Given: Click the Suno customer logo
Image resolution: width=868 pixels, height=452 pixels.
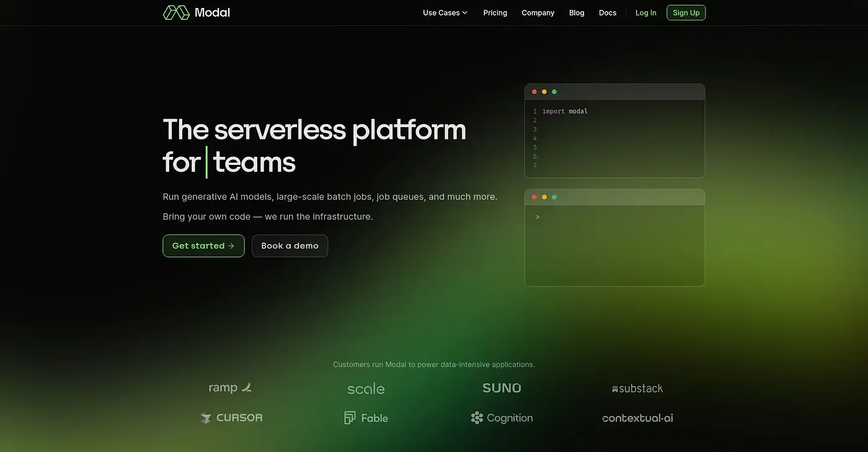Looking at the screenshot, I should (502, 388).
